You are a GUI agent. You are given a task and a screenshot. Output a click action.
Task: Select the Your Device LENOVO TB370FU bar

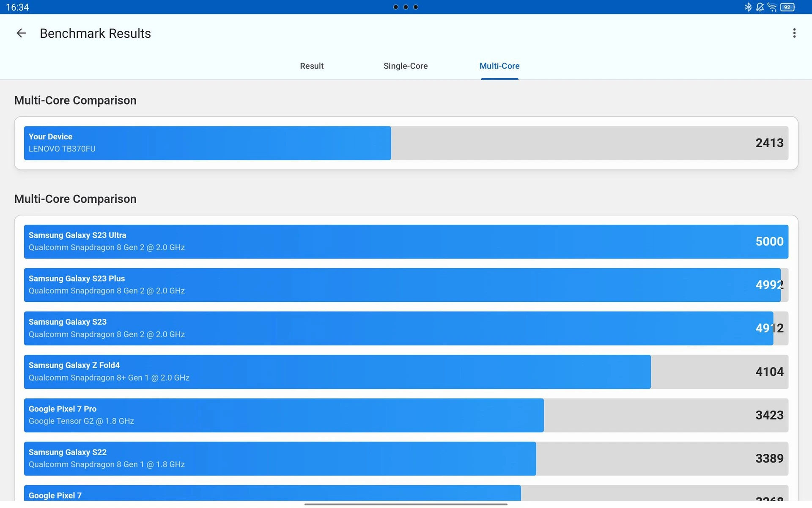tap(406, 143)
